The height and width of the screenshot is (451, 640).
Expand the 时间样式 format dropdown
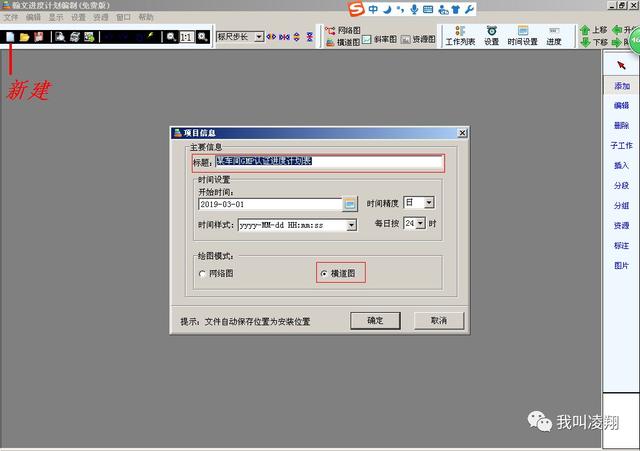[351, 225]
